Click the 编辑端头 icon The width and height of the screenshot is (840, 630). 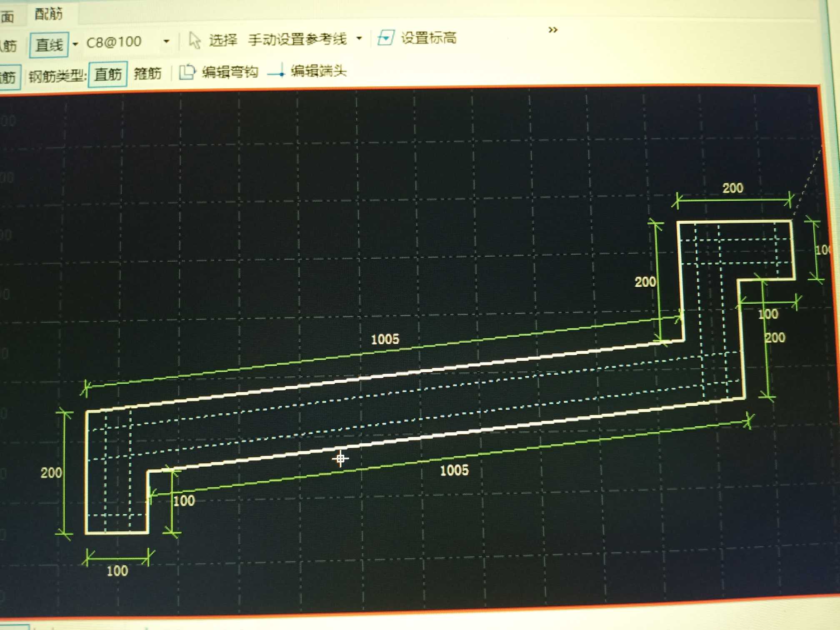276,71
